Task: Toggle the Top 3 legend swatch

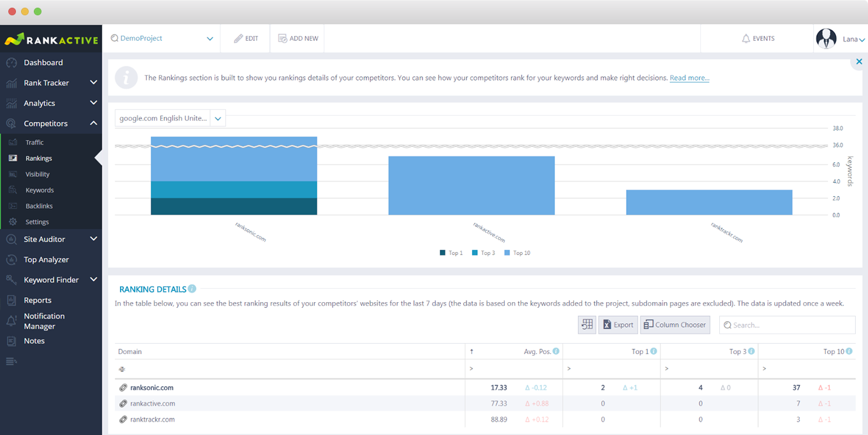Action: (475, 253)
